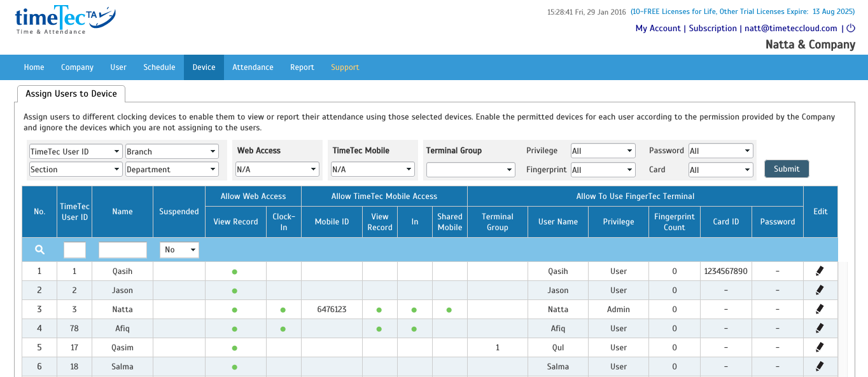The width and height of the screenshot is (868, 377).
Task: Open the Department dropdown
Action: 172,169
